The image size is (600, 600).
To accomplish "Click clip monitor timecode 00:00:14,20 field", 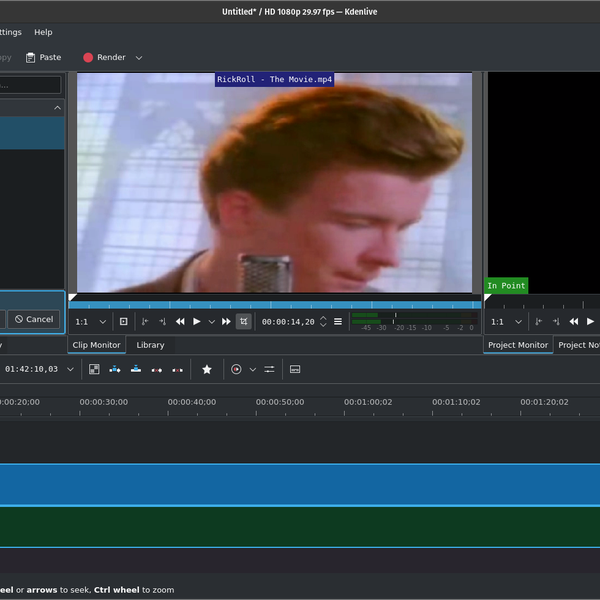I will pyautogui.click(x=288, y=322).
